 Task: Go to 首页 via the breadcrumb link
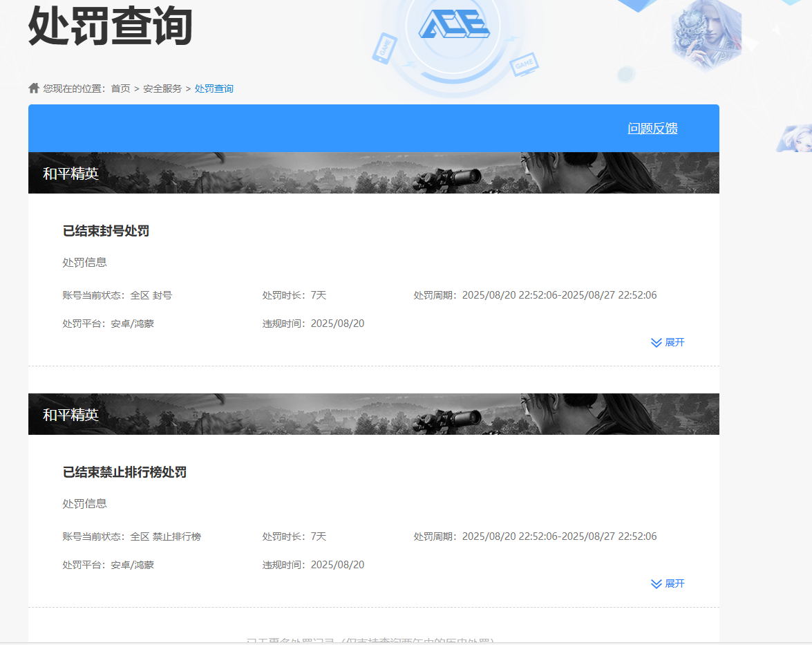click(121, 88)
